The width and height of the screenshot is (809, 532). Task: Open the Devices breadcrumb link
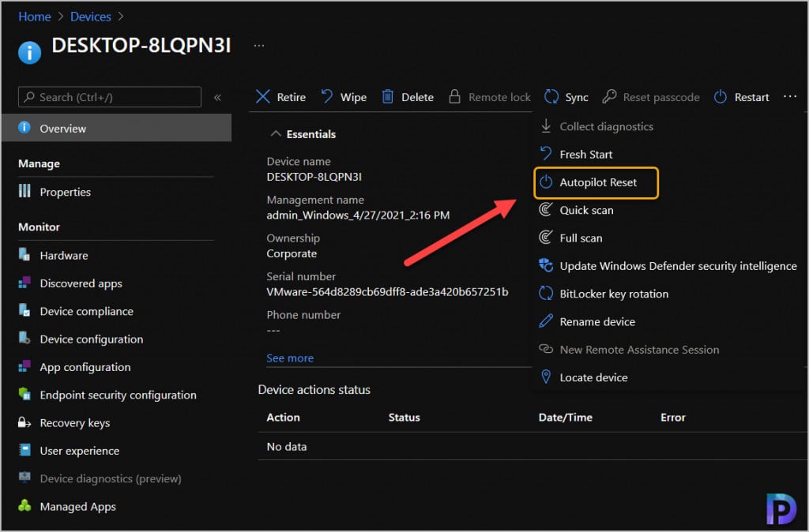[x=90, y=17]
